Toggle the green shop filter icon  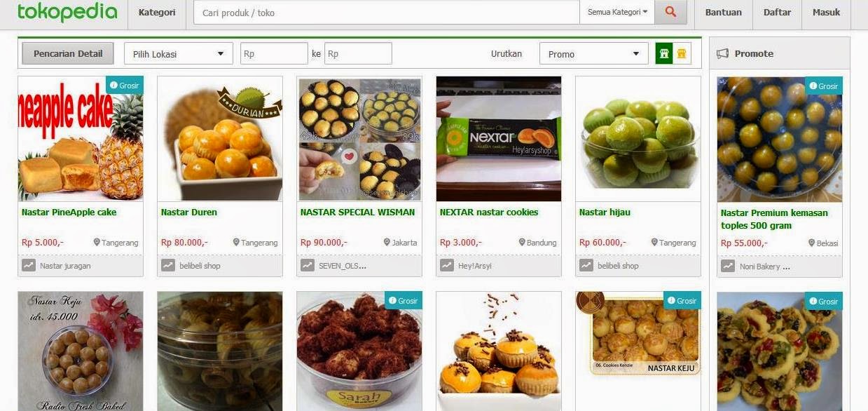pos(664,54)
